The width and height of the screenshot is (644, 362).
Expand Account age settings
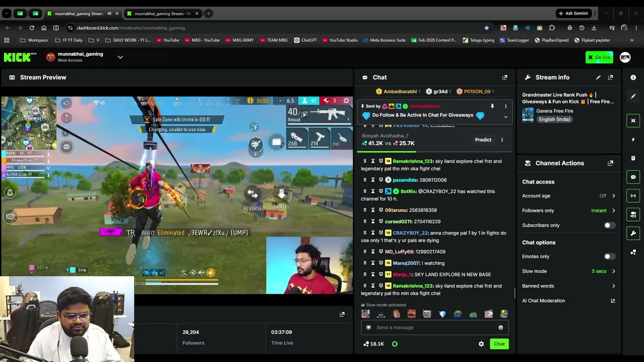point(613,196)
